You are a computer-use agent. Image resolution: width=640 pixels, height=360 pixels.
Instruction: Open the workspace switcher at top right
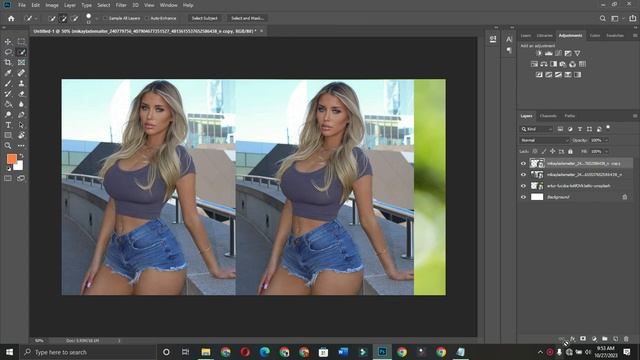(x=615, y=18)
